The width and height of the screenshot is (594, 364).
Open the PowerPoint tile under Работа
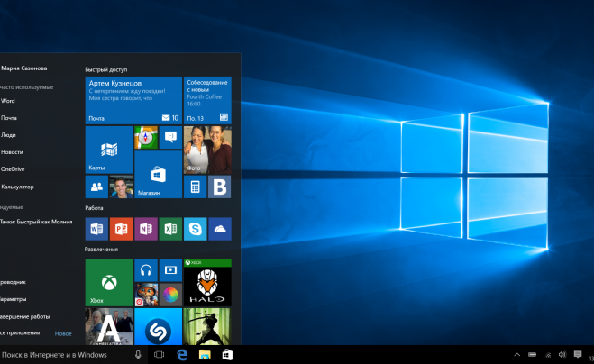click(x=121, y=229)
